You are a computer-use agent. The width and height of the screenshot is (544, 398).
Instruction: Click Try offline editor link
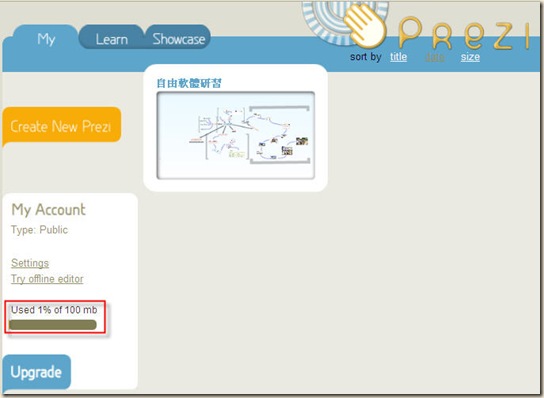click(x=47, y=279)
